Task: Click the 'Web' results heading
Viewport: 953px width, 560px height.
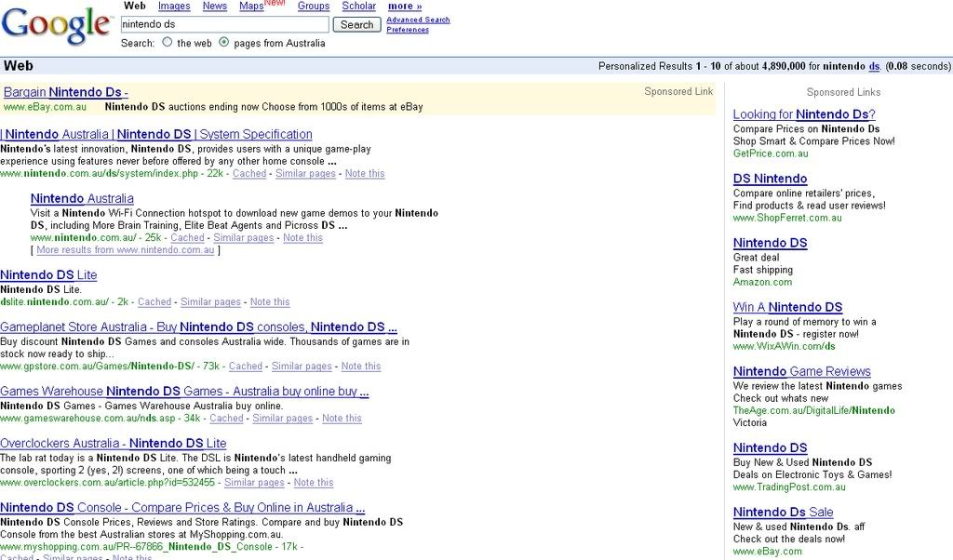Action: (19, 66)
